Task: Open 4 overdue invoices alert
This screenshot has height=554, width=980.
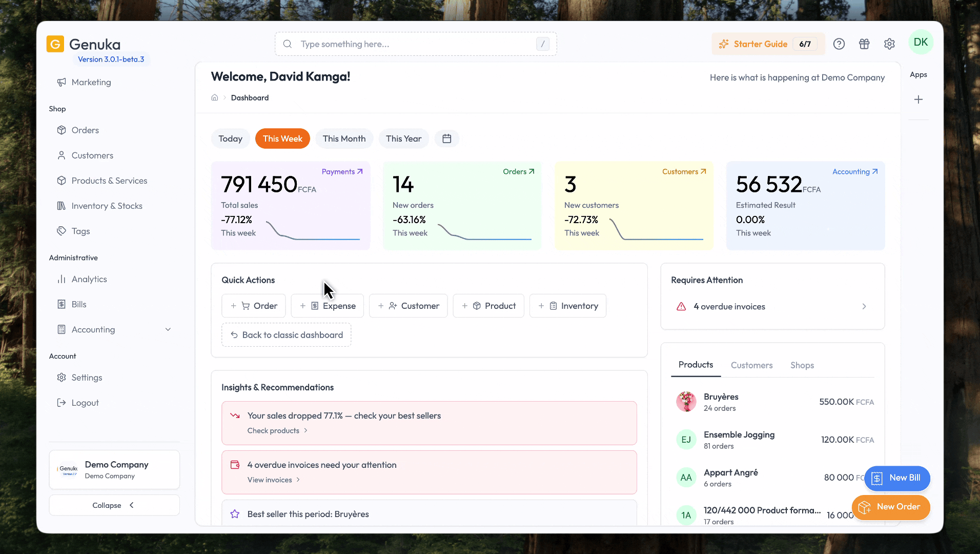Action: click(x=772, y=306)
